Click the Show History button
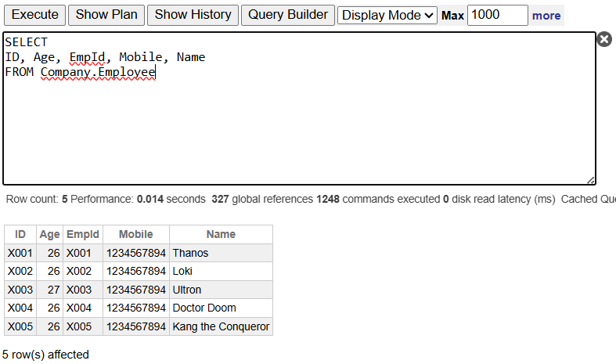Screen dimensions: 616x364 pyautogui.click(x=193, y=15)
